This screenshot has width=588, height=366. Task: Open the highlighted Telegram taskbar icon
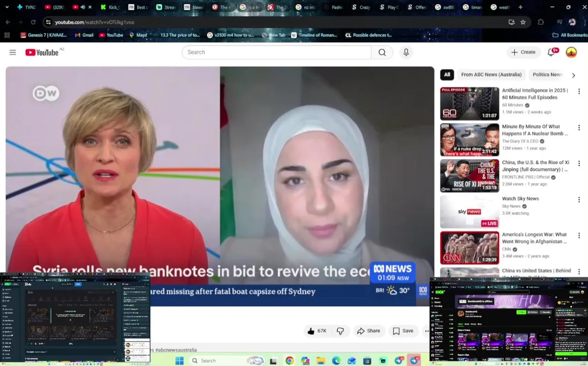414,361
